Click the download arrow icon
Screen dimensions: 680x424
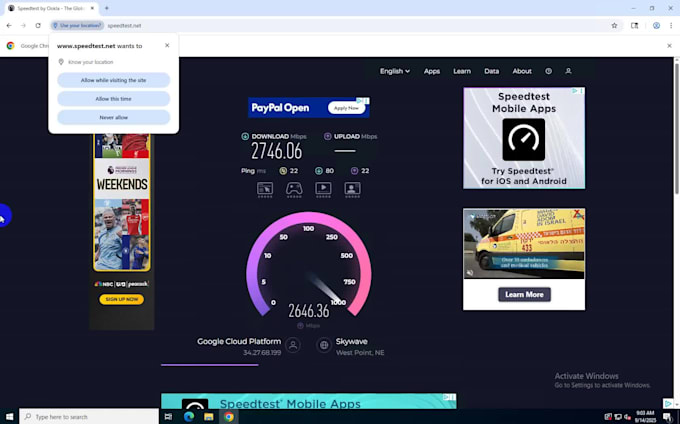coord(245,137)
